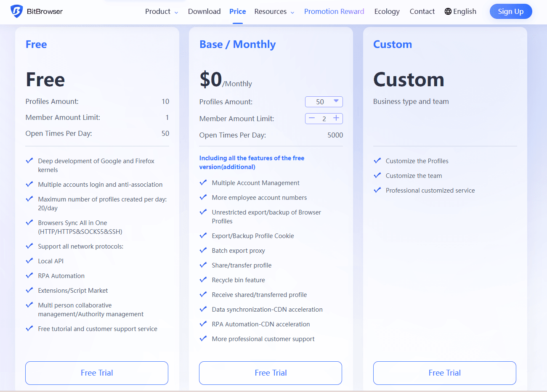Viewport: 547px width, 392px height.
Task: Start Free Trial under the Custom plan
Action: (x=444, y=373)
